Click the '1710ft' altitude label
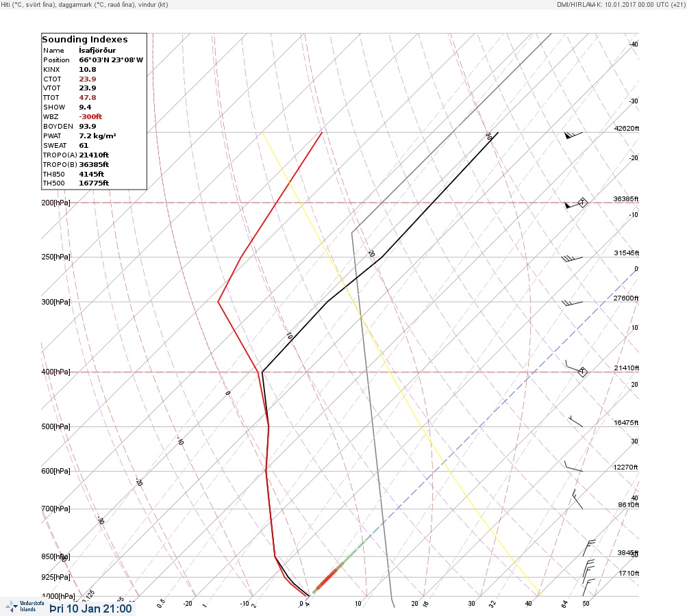687x616 pixels. [x=629, y=574]
